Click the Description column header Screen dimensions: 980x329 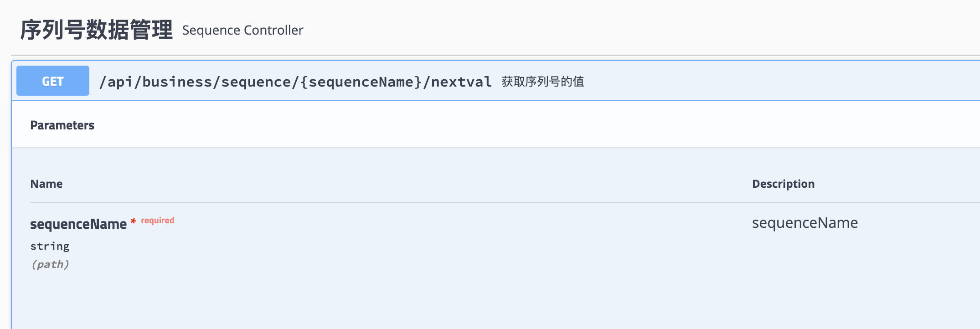pos(783,184)
